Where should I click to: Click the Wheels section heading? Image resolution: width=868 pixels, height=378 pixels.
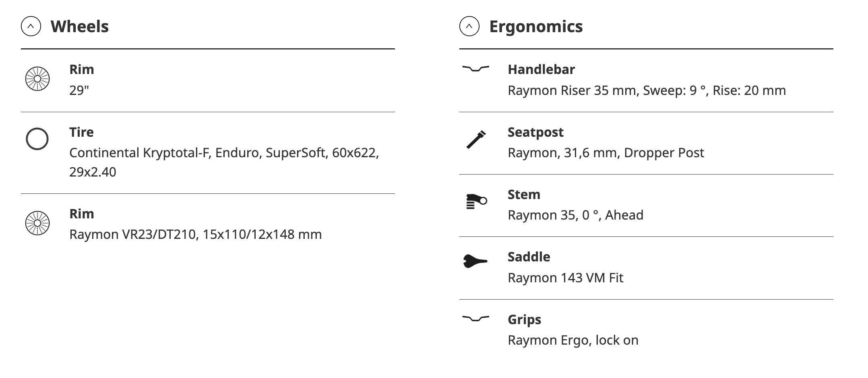(79, 27)
